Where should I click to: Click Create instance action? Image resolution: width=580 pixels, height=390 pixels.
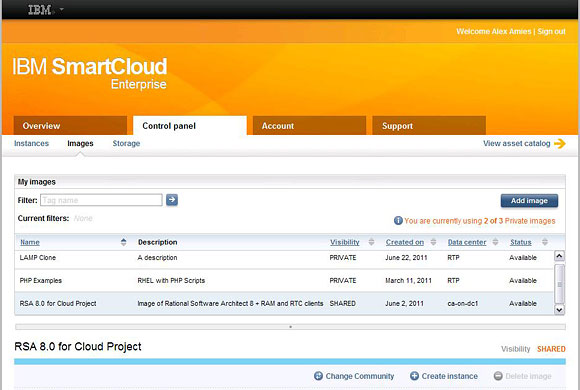point(449,376)
